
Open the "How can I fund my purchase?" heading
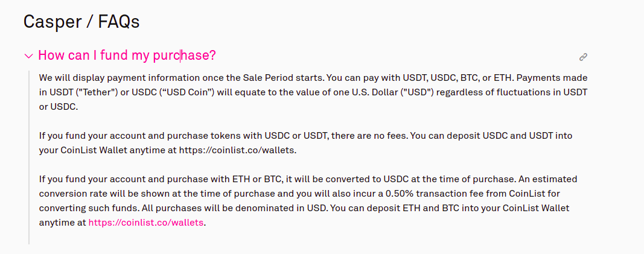(x=127, y=56)
